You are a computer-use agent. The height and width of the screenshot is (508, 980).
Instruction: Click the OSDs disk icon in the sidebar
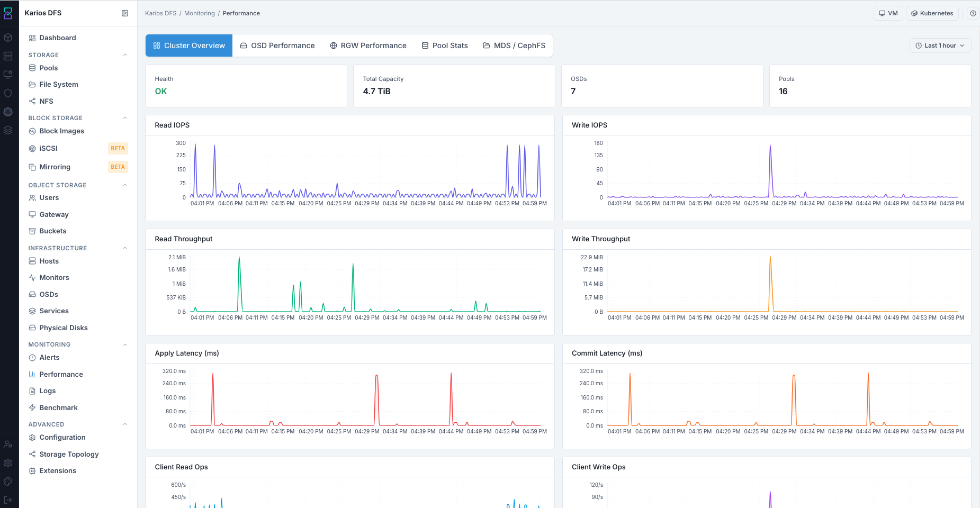32,295
